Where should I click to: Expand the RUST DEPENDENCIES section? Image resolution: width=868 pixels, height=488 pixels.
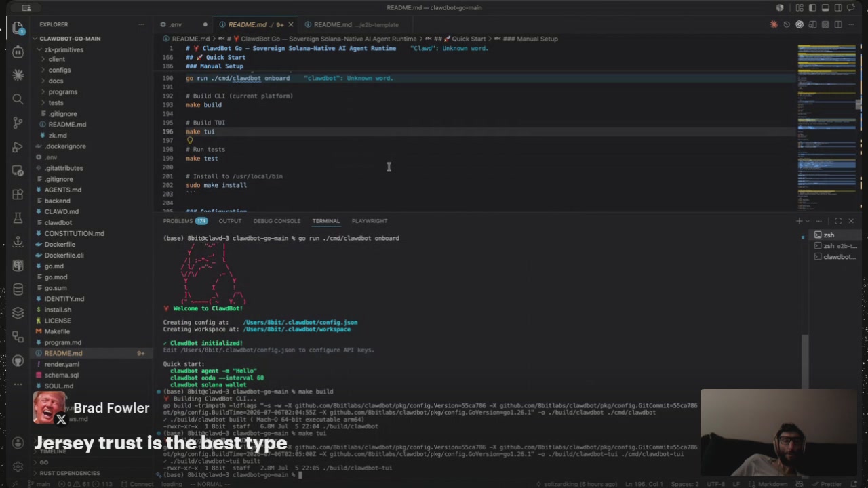[69, 473]
